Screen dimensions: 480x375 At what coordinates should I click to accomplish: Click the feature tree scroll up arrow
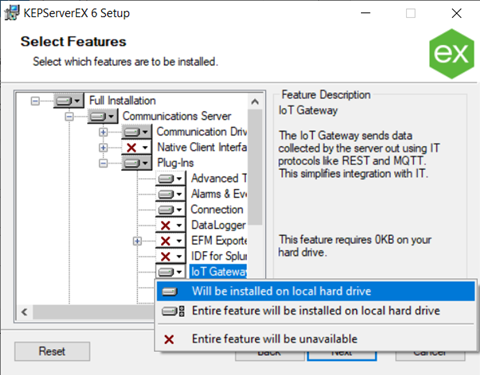coord(255,101)
